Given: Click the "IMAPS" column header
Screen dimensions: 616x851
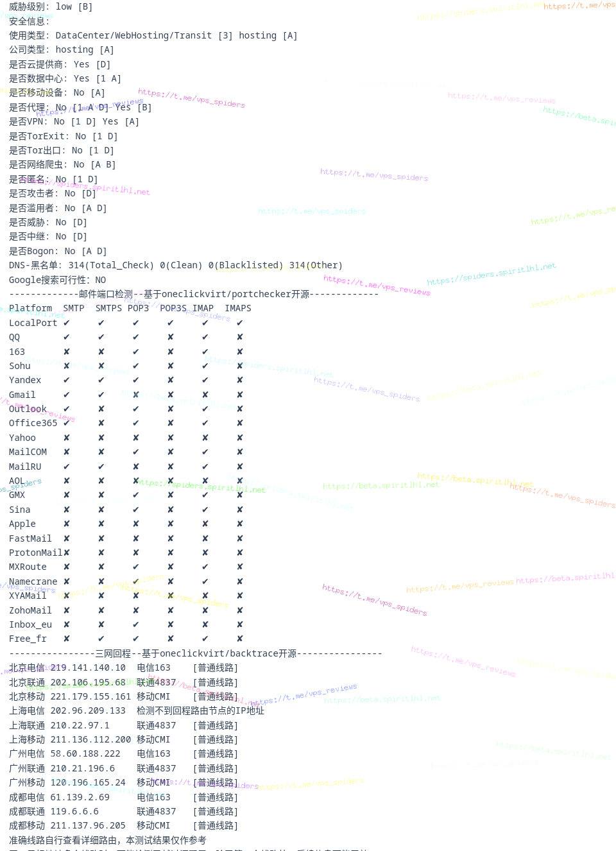Looking at the screenshot, I should (238, 308).
